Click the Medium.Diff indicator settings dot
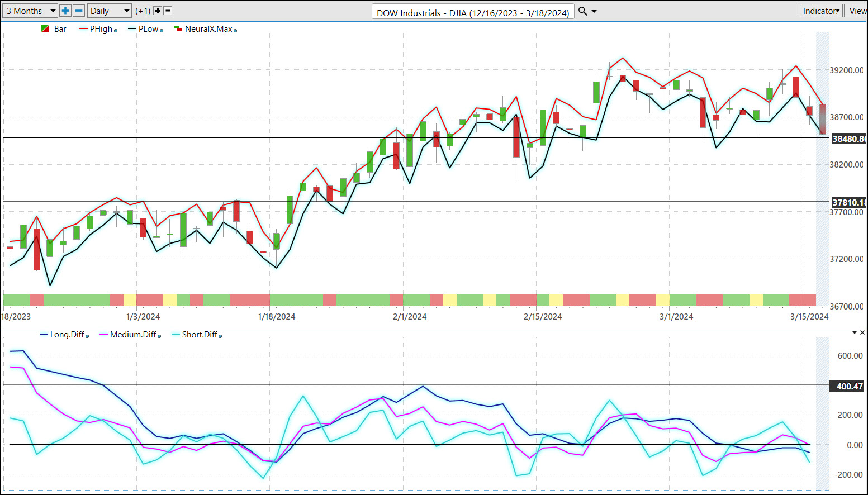 [159, 336]
